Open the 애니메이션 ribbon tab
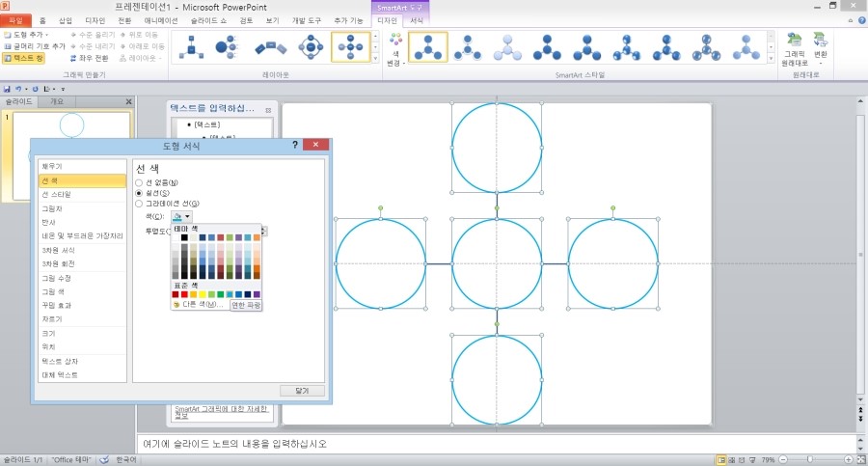 coord(160,19)
